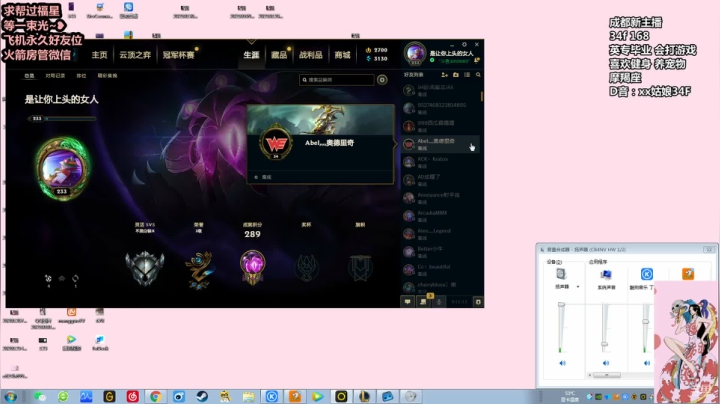Open the 藏品 collection tab

tap(279, 55)
